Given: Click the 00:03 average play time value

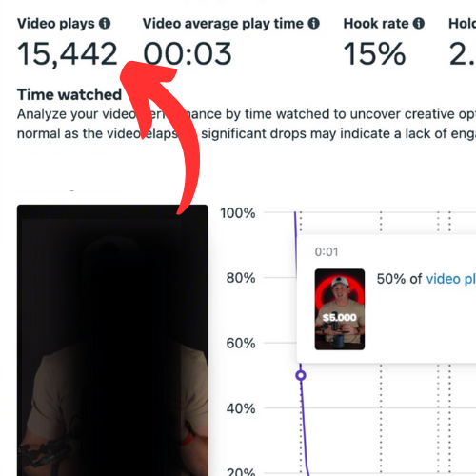Looking at the screenshot, I should pyautogui.click(x=188, y=54).
